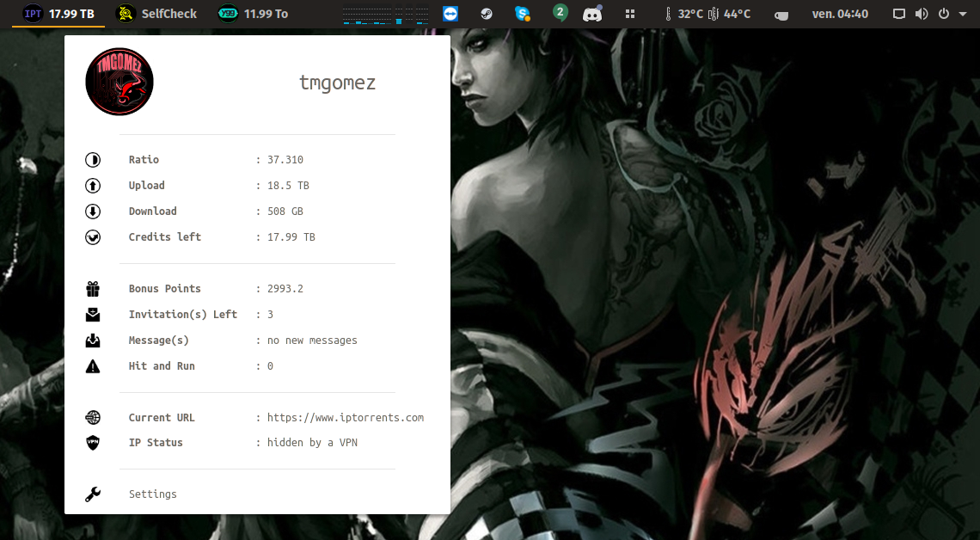Select the Current URL label
980x540 pixels.
[x=162, y=418]
